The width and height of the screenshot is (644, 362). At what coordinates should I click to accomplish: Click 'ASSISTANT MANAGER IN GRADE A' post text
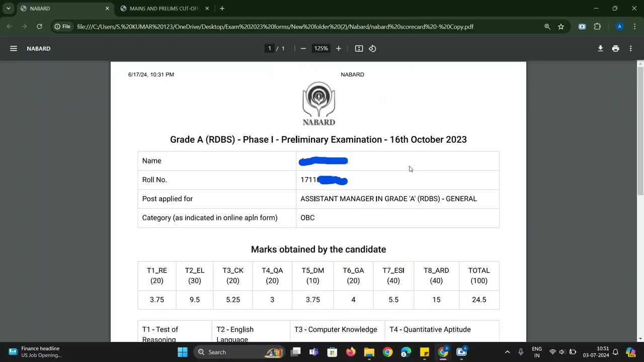point(388,199)
